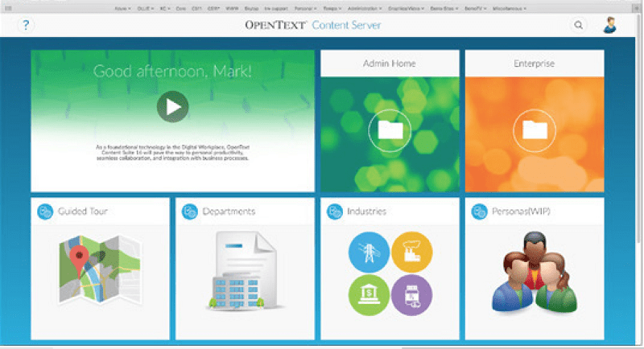
Task: Select the blue power tower industry icon
Action: (369, 253)
